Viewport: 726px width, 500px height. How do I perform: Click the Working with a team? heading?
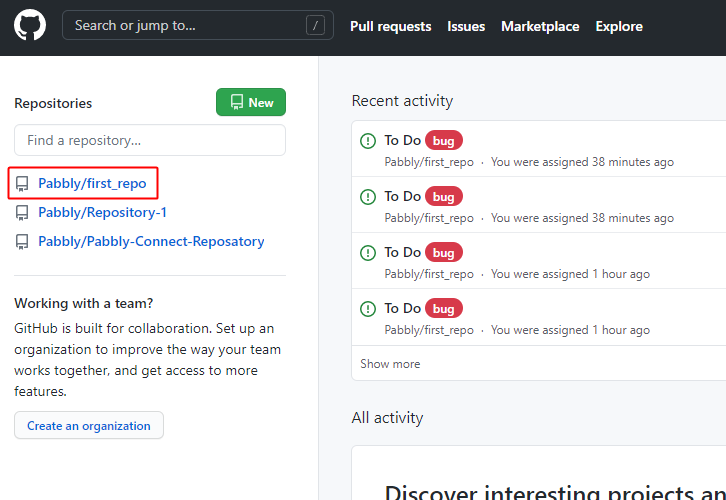point(84,303)
